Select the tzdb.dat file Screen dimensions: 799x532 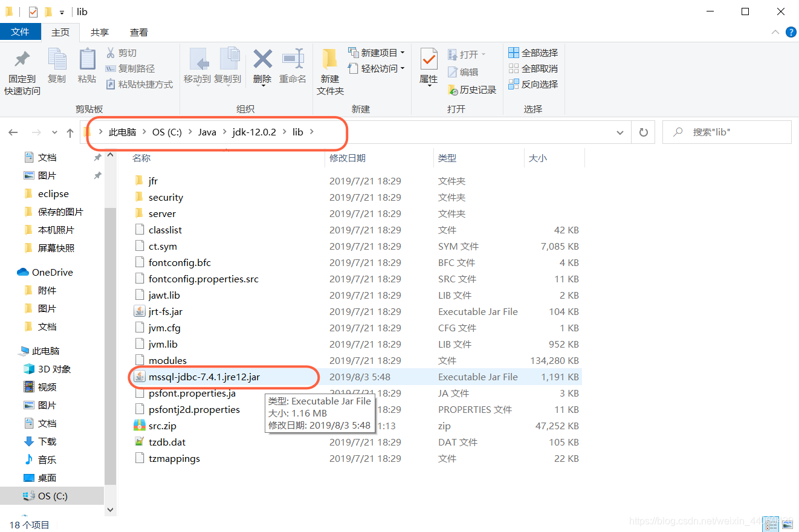pyautogui.click(x=167, y=442)
